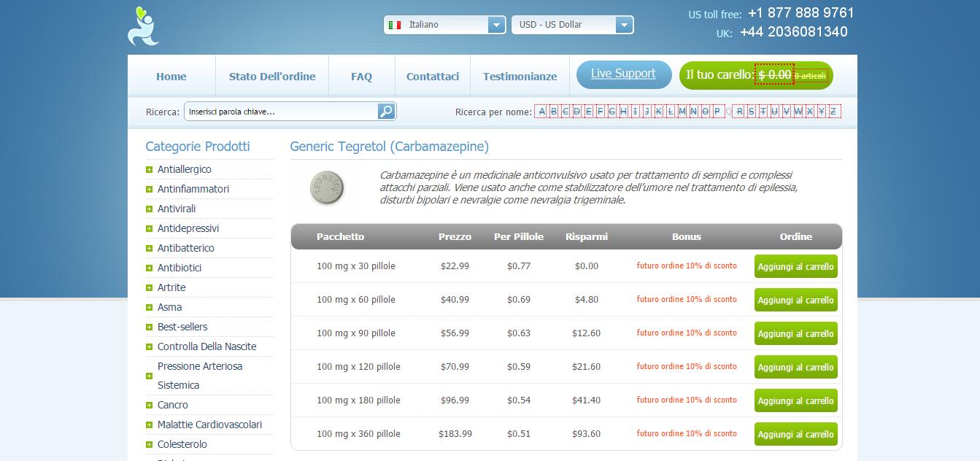
Task: Open Pressione Arteriosa Sistemica category
Action: (x=200, y=376)
